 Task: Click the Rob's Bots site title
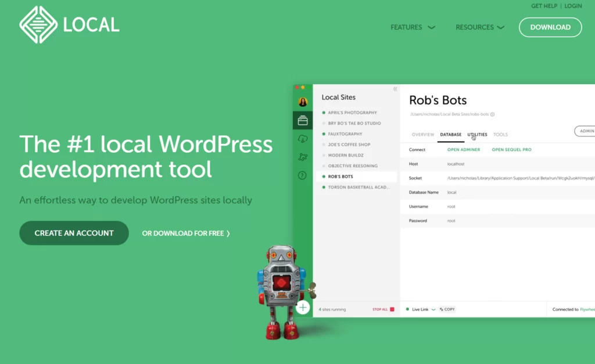click(438, 100)
